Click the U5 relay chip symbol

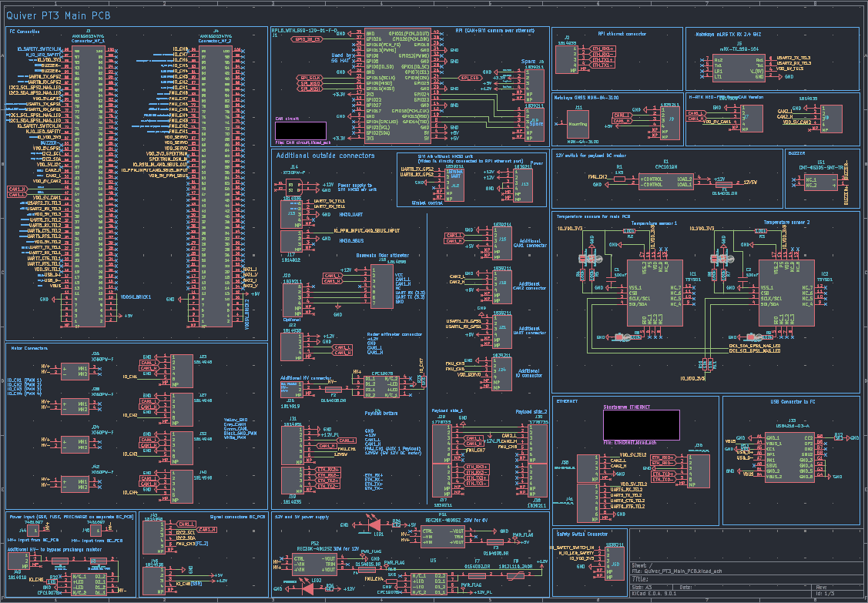click(429, 584)
